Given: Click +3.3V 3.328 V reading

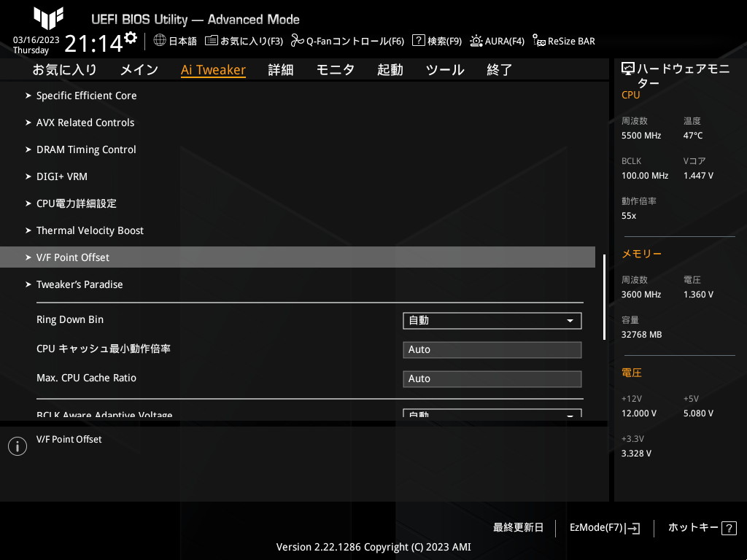Looking at the screenshot, I should [x=636, y=454].
